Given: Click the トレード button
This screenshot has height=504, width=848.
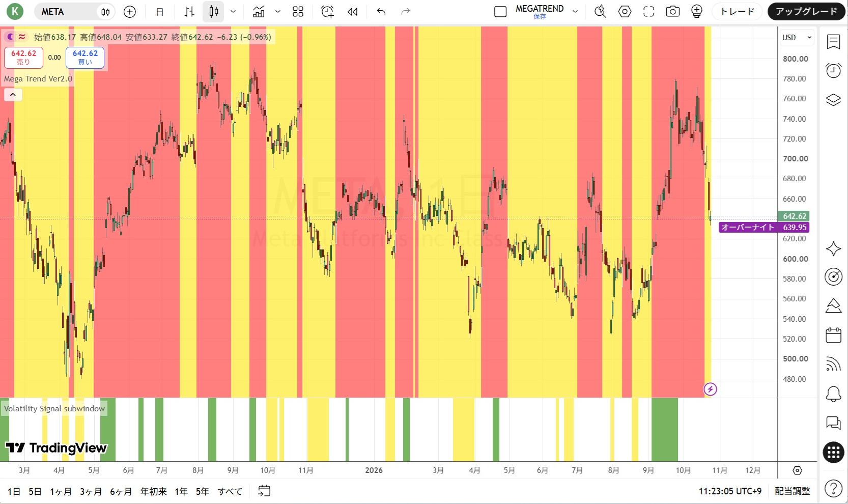Looking at the screenshot, I should 737,12.
